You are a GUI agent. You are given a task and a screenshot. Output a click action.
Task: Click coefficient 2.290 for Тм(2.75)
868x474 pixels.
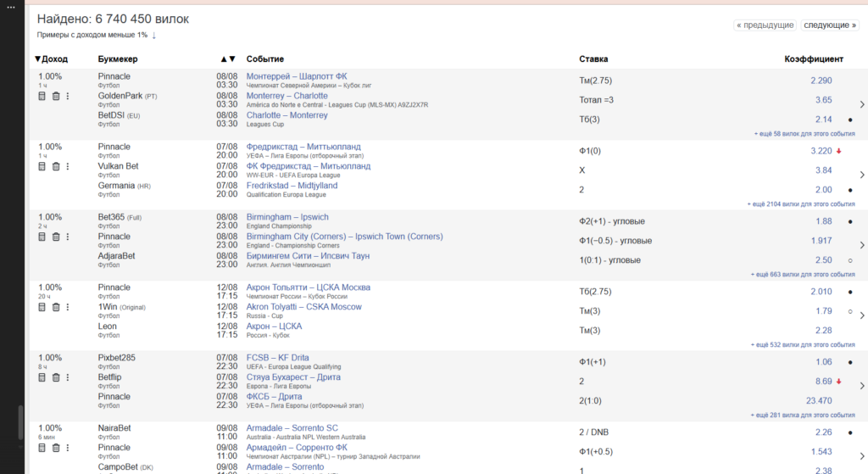tap(821, 81)
